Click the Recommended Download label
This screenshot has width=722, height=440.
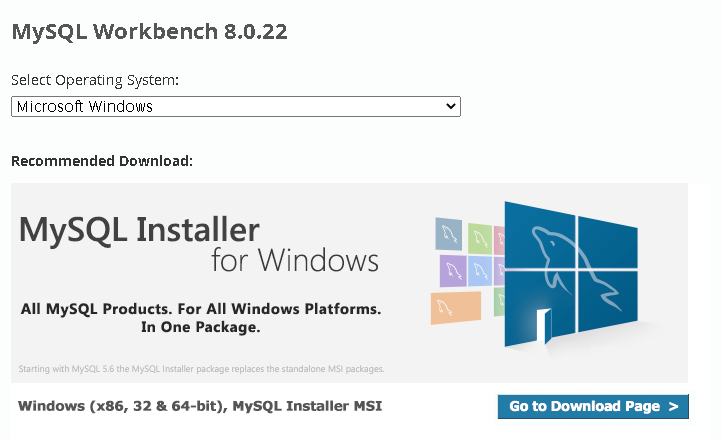pyautogui.click(x=102, y=161)
